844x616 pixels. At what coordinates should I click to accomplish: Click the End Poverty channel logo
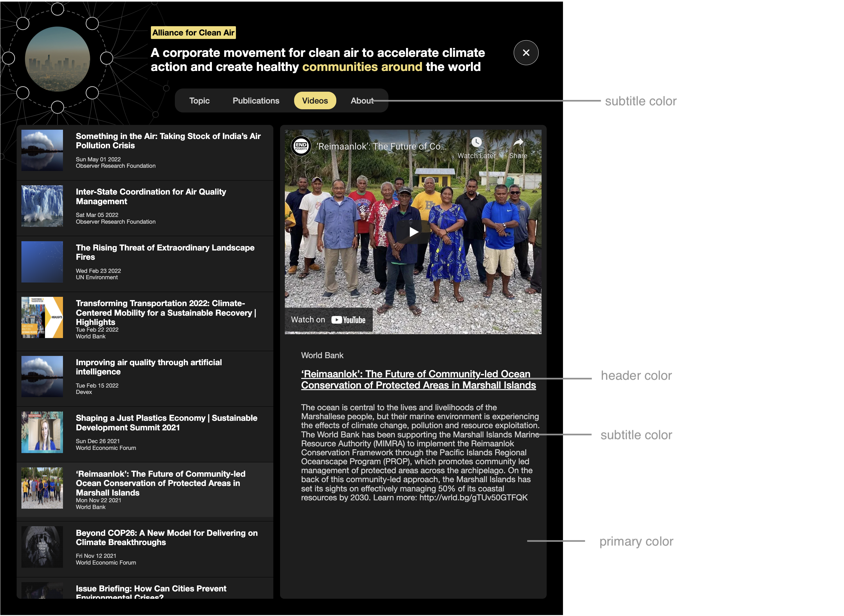pyautogui.click(x=301, y=146)
